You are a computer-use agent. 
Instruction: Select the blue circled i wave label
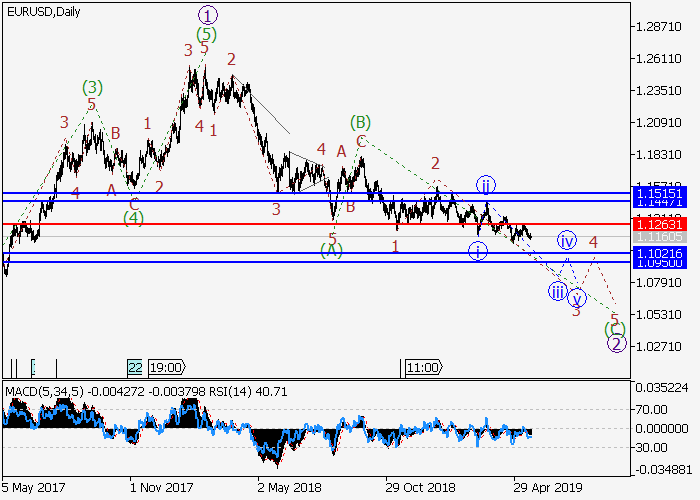(x=478, y=250)
